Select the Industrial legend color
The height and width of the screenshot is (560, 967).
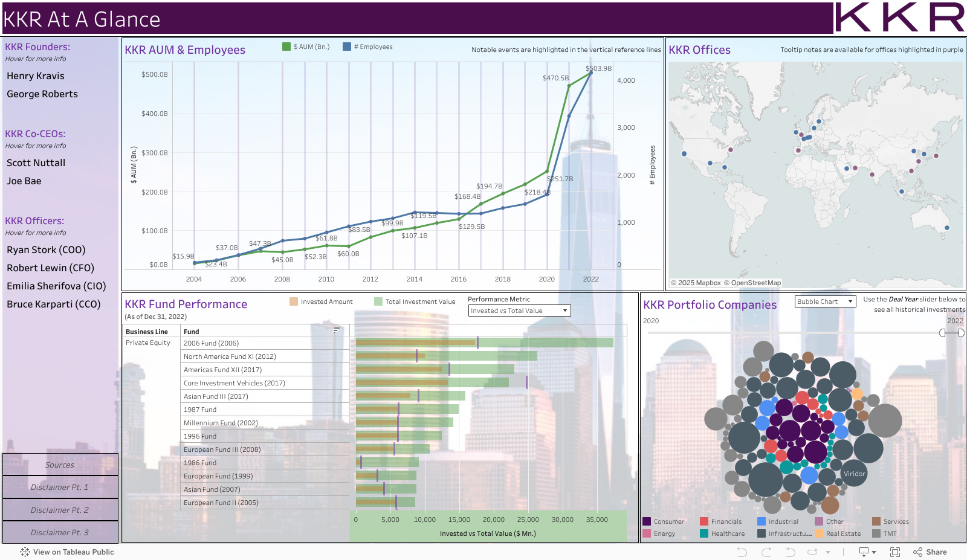762,521
